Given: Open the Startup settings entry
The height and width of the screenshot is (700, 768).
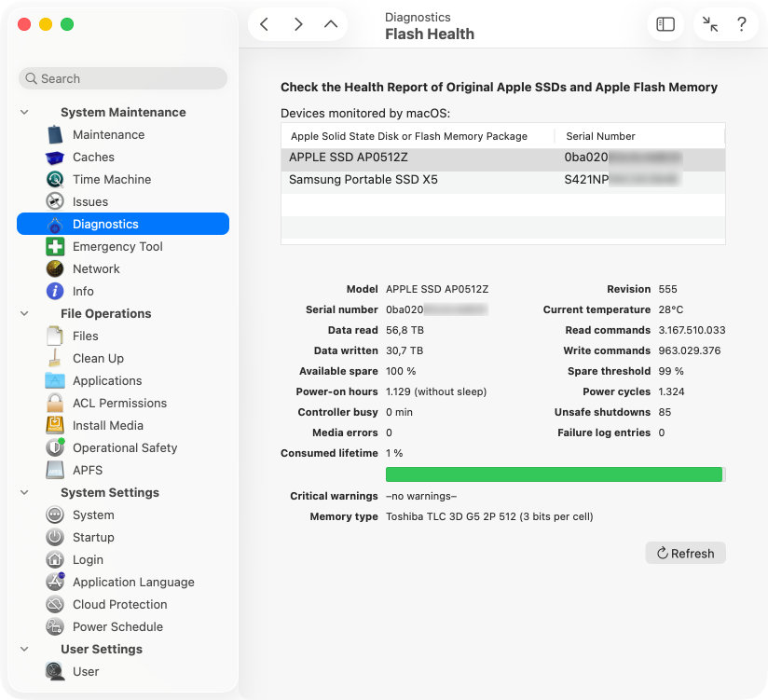Looking at the screenshot, I should tap(92, 537).
